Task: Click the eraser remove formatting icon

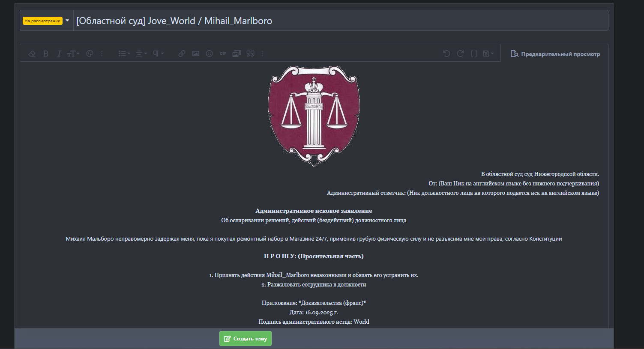Action: pos(32,54)
